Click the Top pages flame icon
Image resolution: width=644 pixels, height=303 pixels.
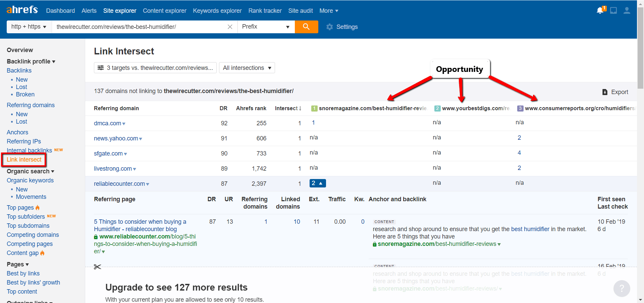pos(38,208)
